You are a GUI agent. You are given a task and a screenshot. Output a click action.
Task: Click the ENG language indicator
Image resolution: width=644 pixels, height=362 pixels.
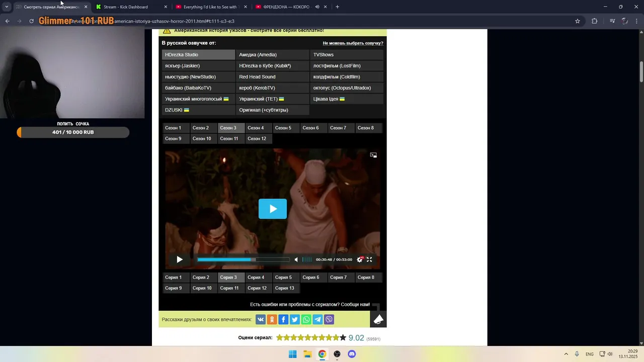(590, 354)
